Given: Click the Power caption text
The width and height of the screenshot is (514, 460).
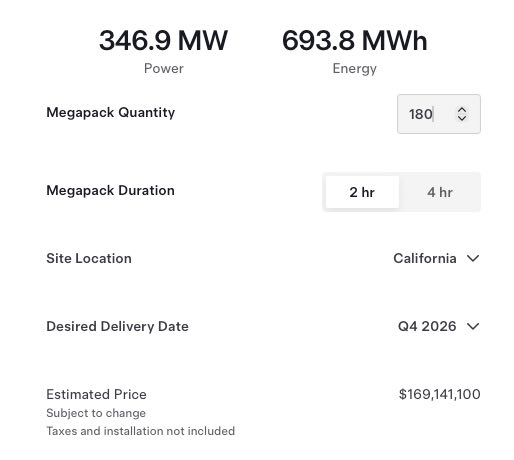Looking at the screenshot, I should (164, 68).
